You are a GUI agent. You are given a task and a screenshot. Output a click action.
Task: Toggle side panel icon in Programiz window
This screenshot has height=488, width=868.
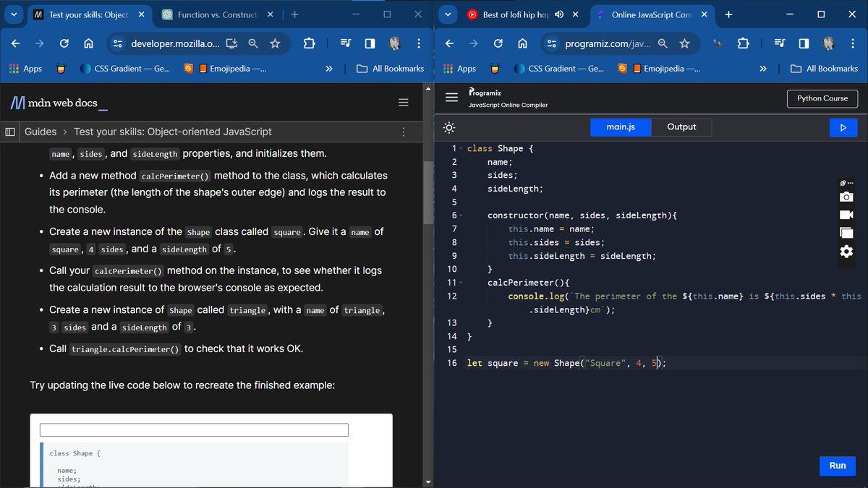click(x=804, y=43)
